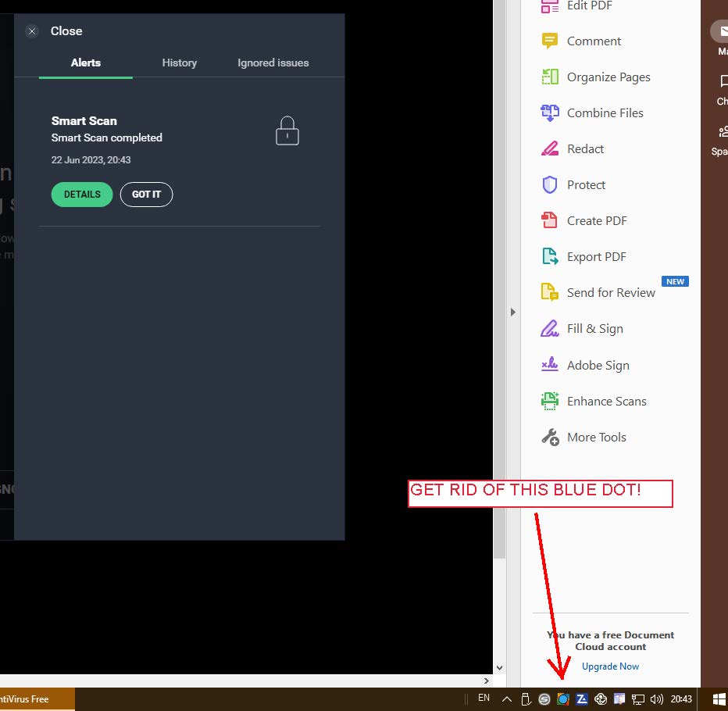The height and width of the screenshot is (711, 728).
Task: Click the blue dot system tray icon
Action: tap(563, 698)
